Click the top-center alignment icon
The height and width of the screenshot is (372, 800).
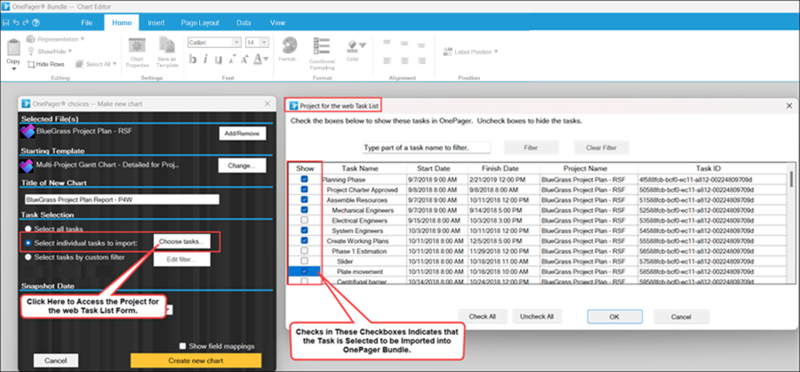click(404, 43)
